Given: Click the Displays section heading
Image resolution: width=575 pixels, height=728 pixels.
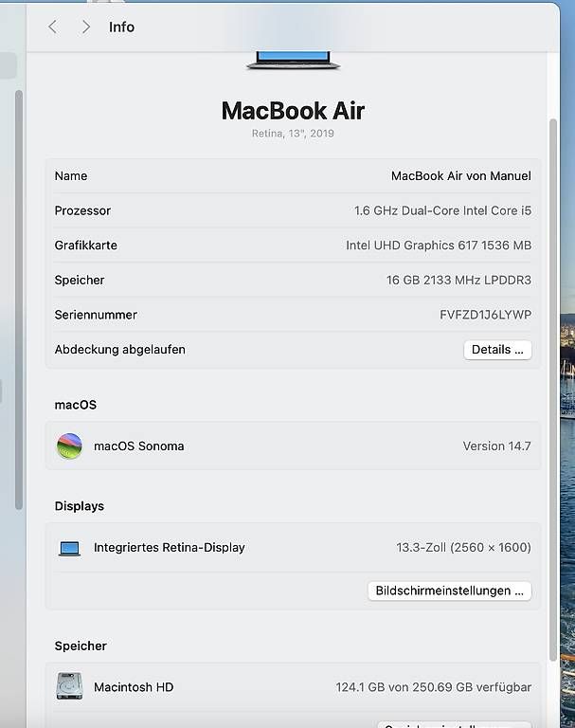Looking at the screenshot, I should coord(80,506).
